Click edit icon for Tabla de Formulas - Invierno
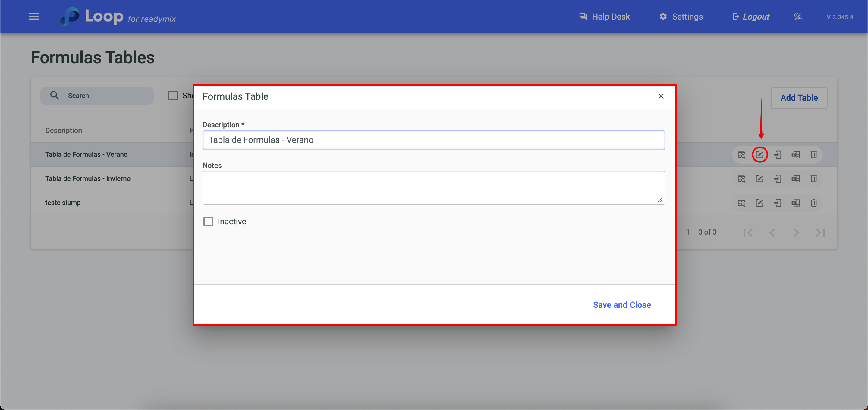 759,179
